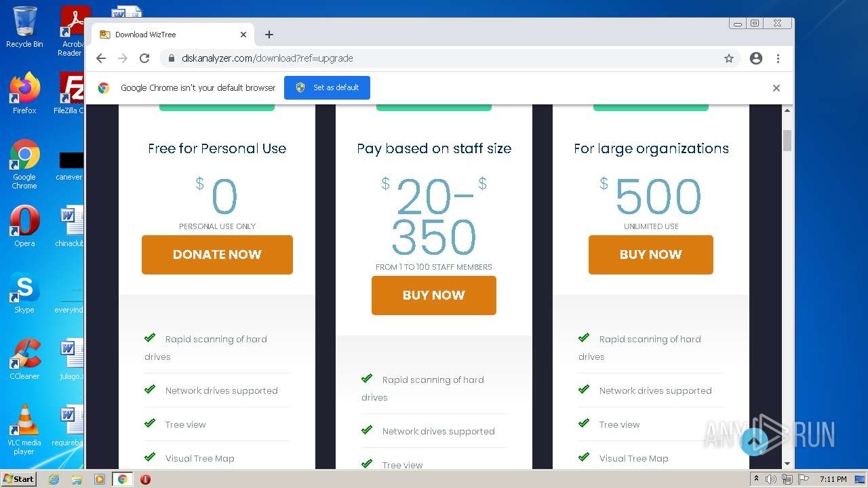Open the Opera shortcut on the desktop
868x488 pixels.
click(x=24, y=226)
